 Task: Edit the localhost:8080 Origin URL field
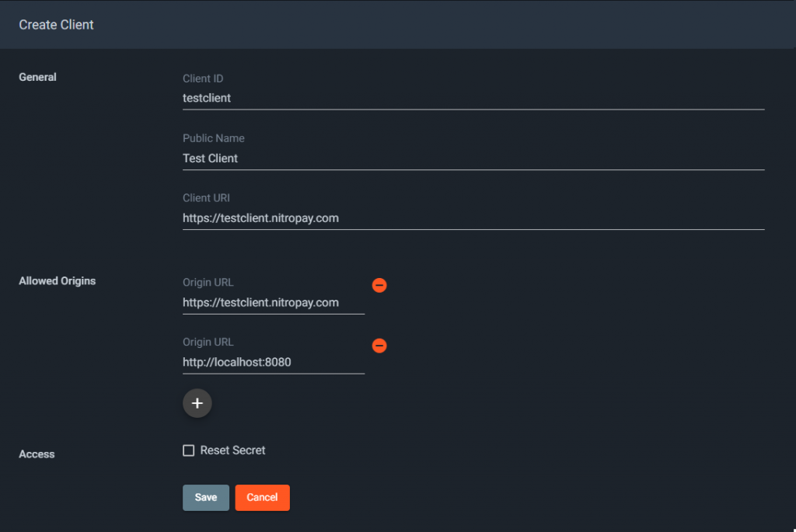click(273, 363)
